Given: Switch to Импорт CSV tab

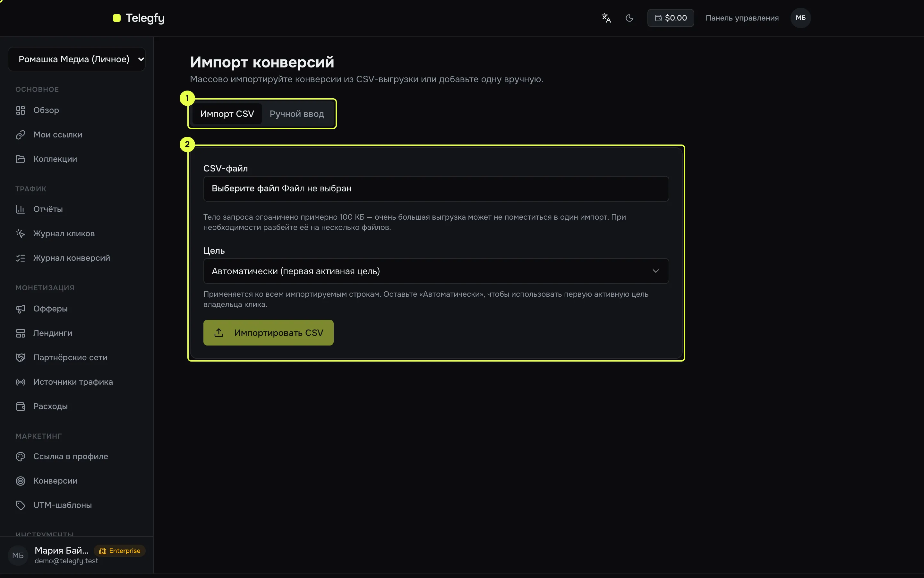Looking at the screenshot, I should click(227, 114).
